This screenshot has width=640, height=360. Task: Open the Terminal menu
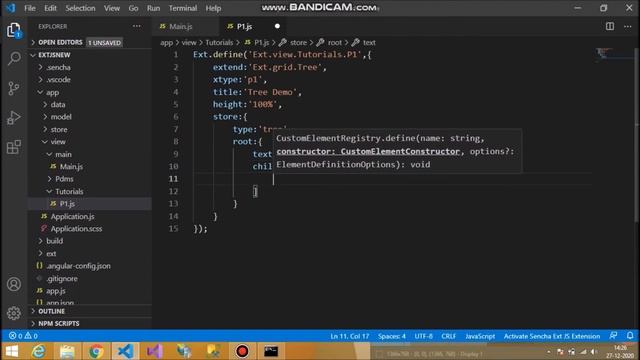tap(183, 8)
